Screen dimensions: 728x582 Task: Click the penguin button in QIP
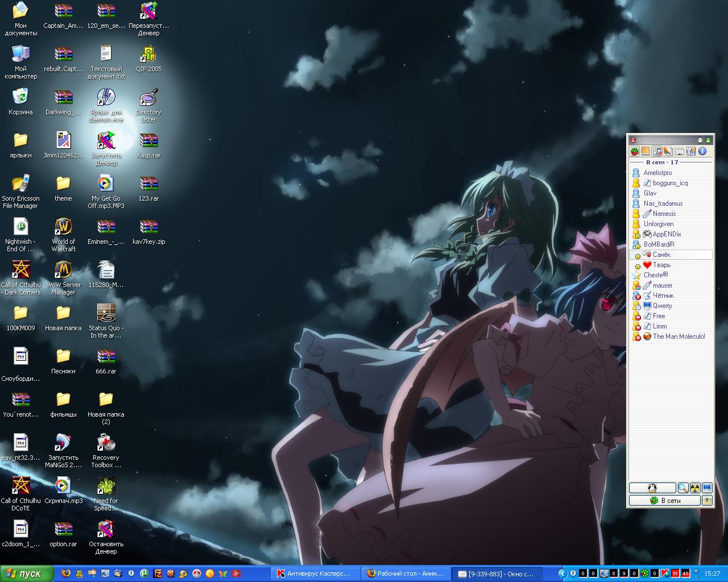point(652,488)
